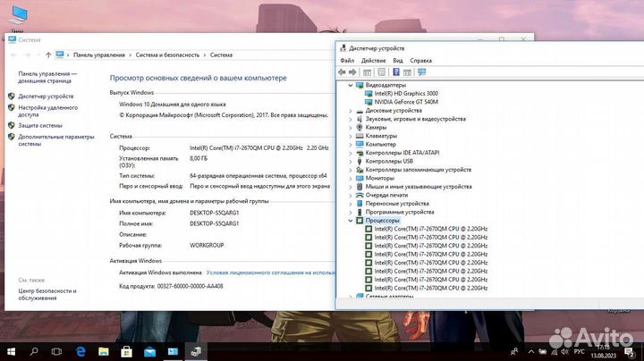
Task: Click the Мониторы category monitor icon
Action: pyautogui.click(x=360, y=178)
